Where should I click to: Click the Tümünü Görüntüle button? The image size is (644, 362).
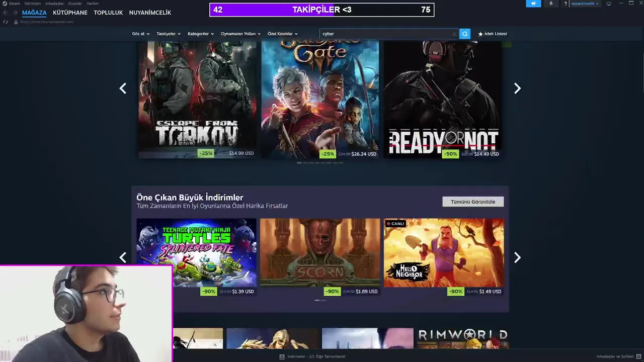click(x=473, y=202)
